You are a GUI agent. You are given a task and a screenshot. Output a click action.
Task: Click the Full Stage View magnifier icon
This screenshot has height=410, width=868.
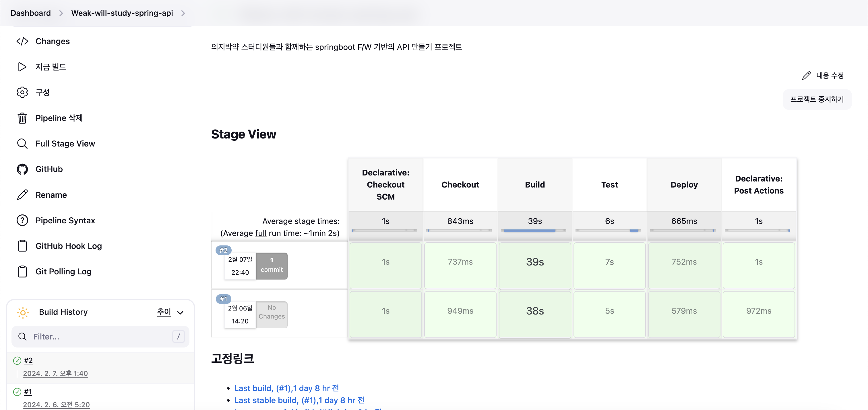click(22, 143)
